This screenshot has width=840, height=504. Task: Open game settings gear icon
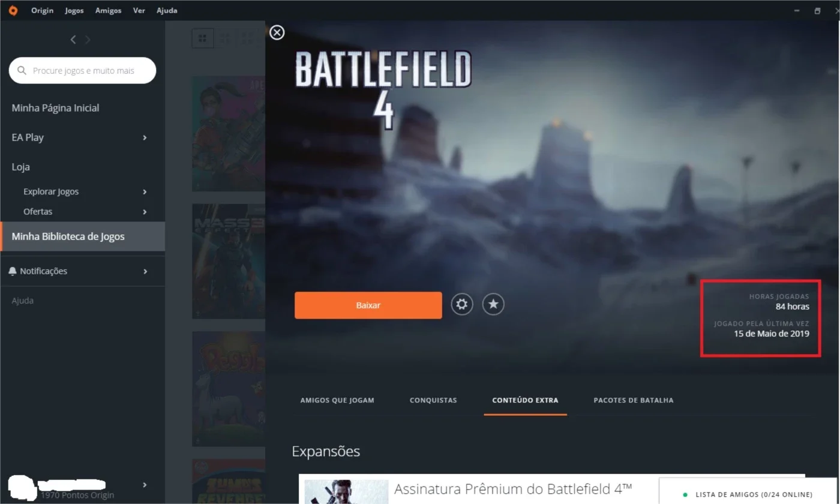coord(462,305)
